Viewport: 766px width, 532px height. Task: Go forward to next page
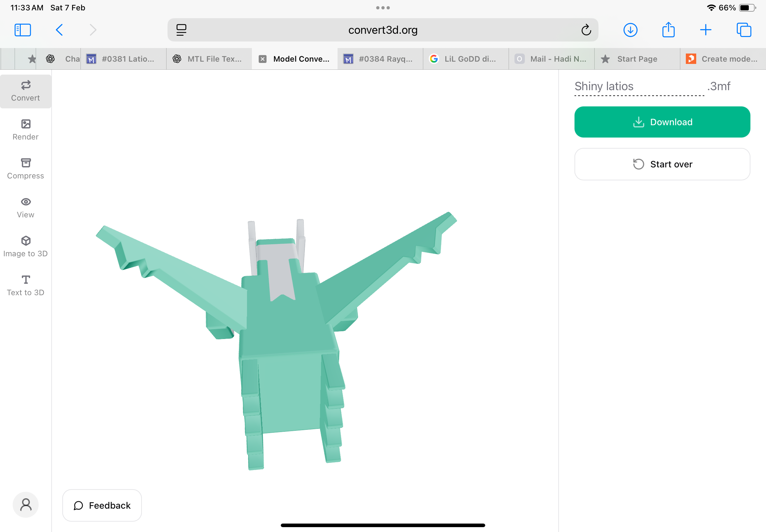93,30
